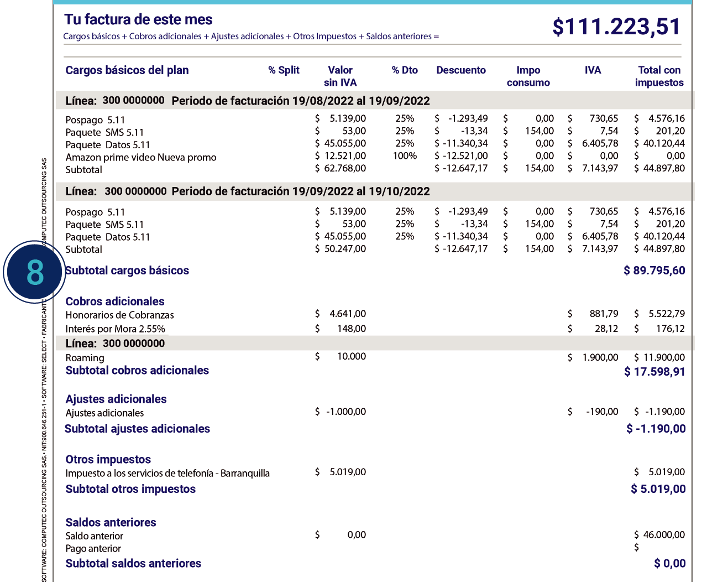Click the total $ 5.522,79
This screenshot has width=728, height=582.
point(659,314)
